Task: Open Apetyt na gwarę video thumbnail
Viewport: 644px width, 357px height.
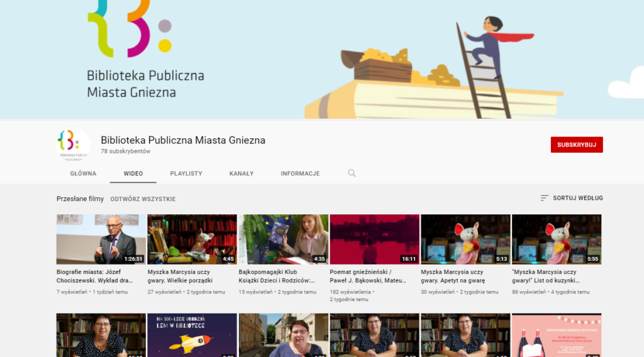Action: (465, 239)
